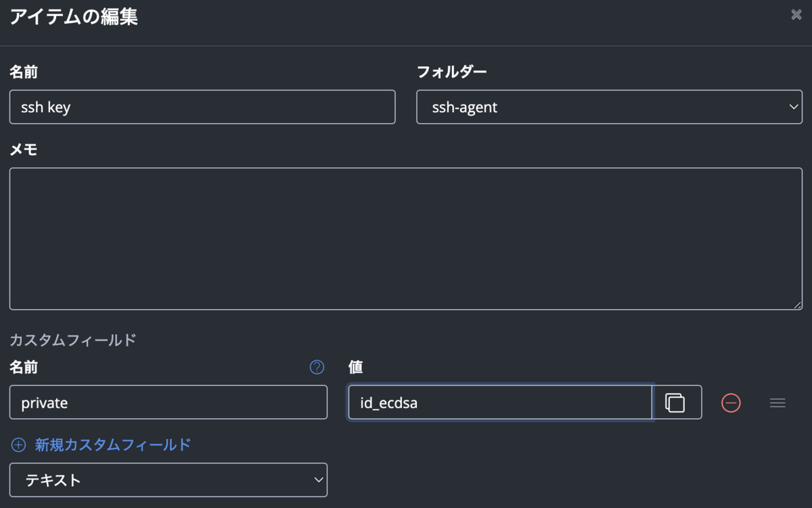Click the メモ label

[24, 150]
